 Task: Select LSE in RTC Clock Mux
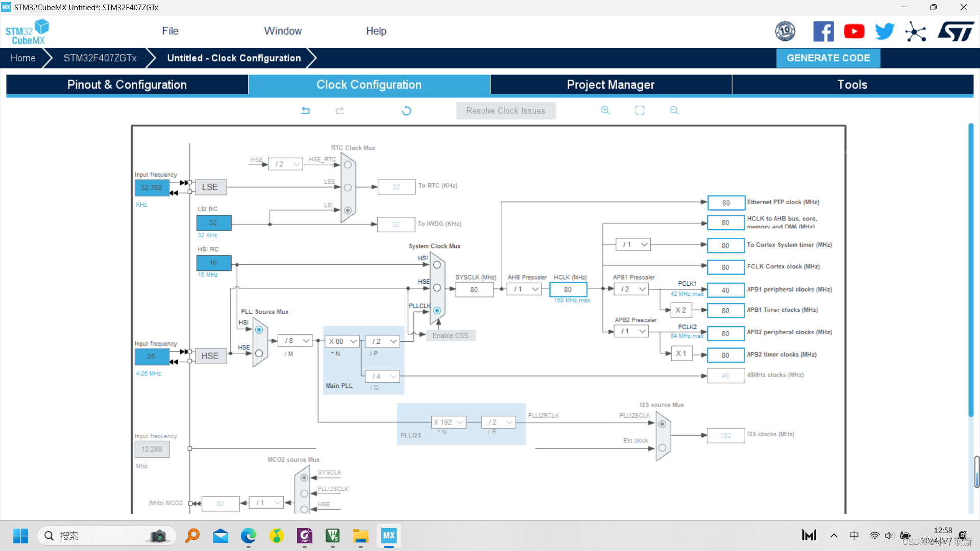(348, 188)
